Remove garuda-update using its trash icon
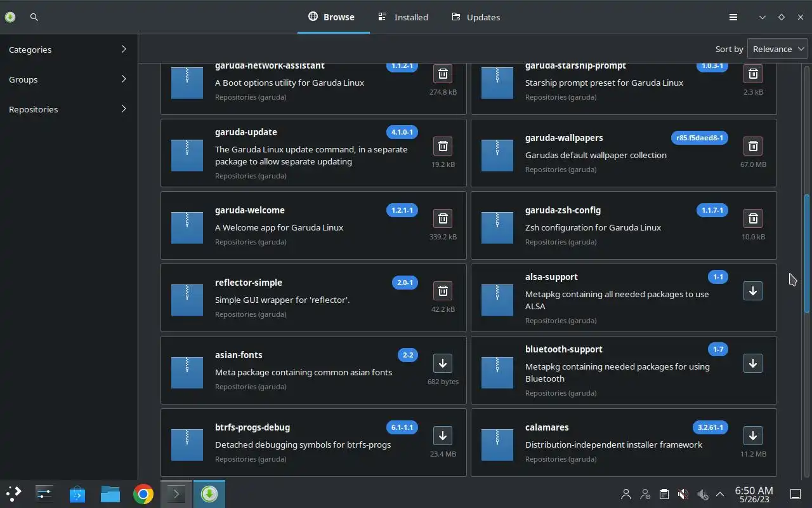The height and width of the screenshot is (508, 812). click(443, 146)
